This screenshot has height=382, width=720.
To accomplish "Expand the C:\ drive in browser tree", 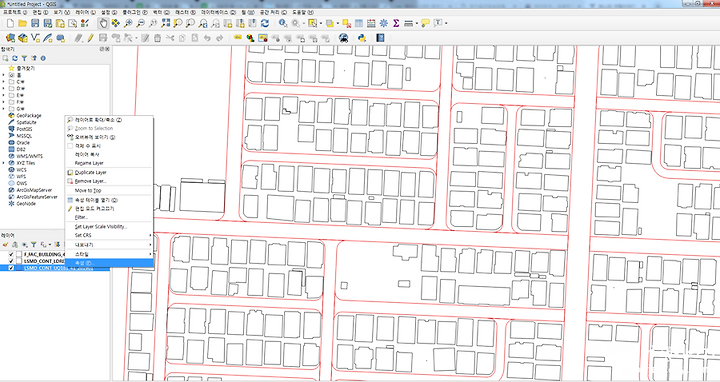I will pos(4,82).
